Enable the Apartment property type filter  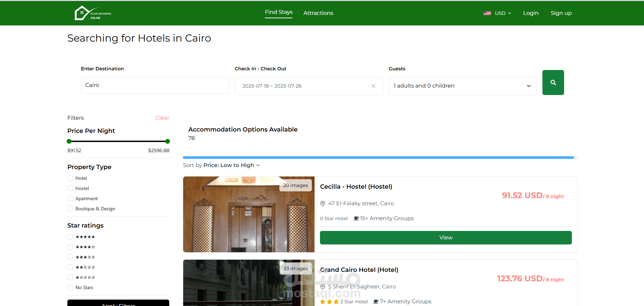70,198
